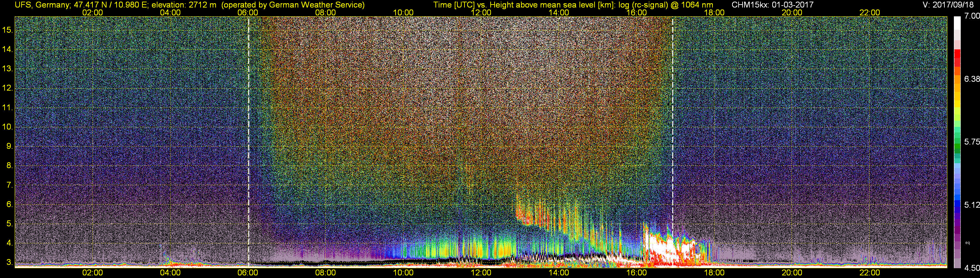This screenshot has width=980, height=278.
Task: Click the top axis "10:00" time label
Action: point(403,12)
